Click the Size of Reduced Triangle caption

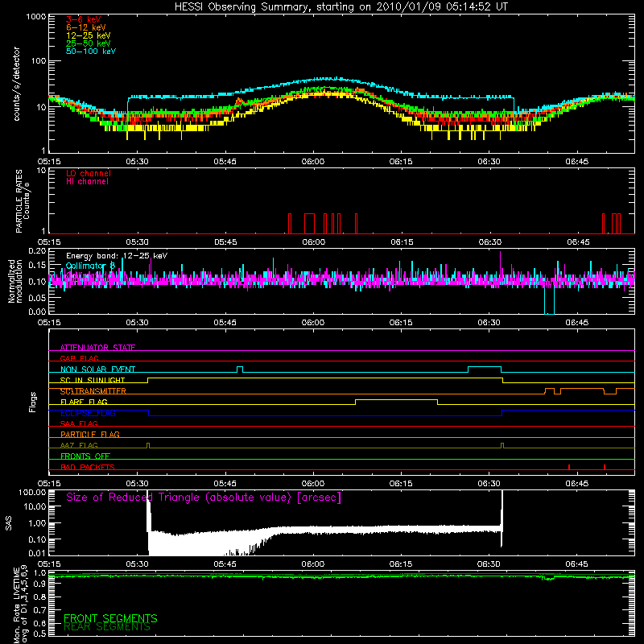coord(204,497)
